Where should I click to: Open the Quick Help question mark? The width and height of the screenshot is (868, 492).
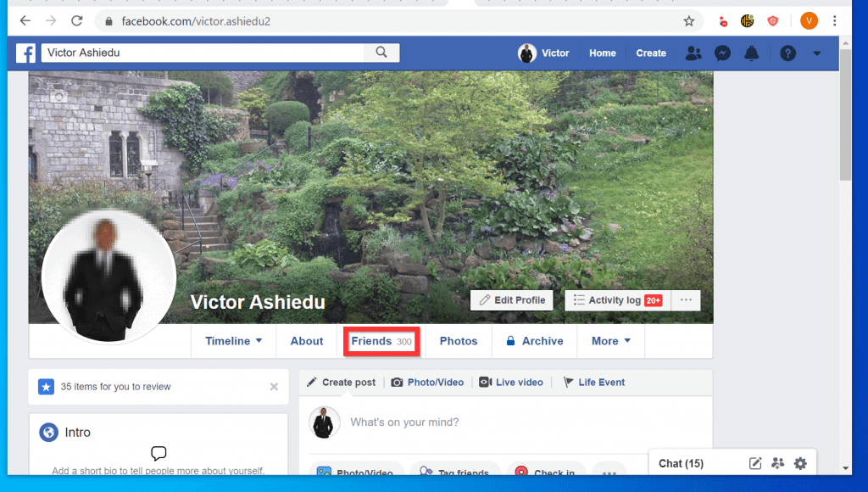click(x=787, y=53)
